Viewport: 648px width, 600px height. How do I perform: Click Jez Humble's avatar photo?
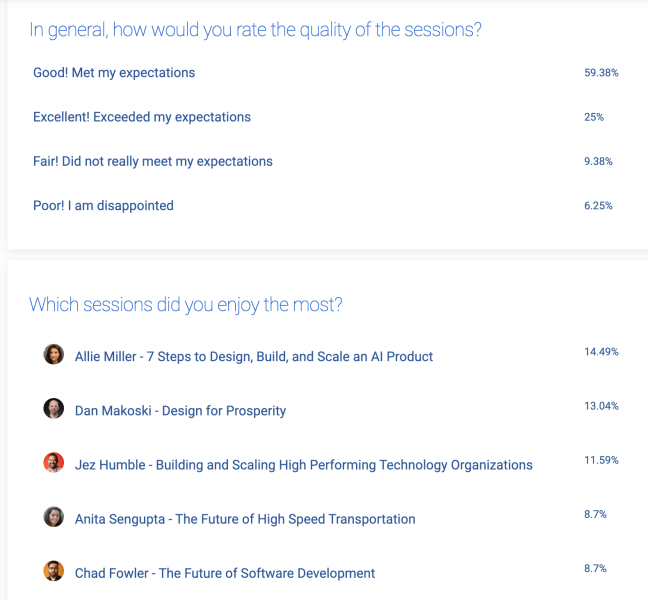54,462
